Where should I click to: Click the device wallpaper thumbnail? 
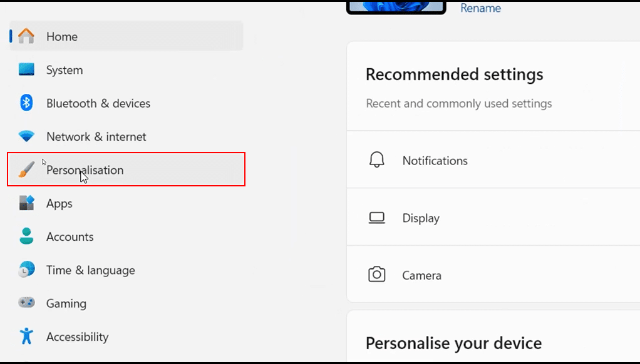[396, 6]
